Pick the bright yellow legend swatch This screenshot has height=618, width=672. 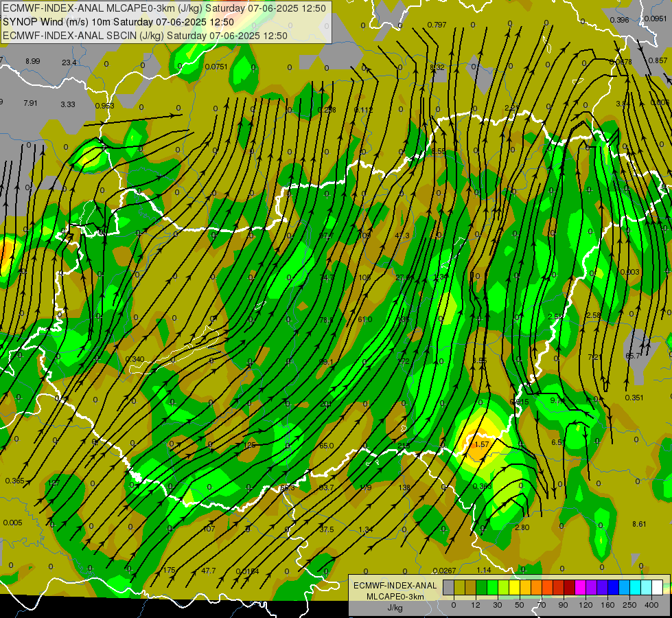[514, 587]
